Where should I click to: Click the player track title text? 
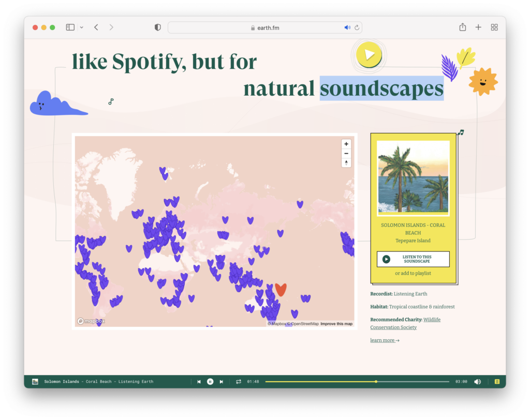coord(99,382)
